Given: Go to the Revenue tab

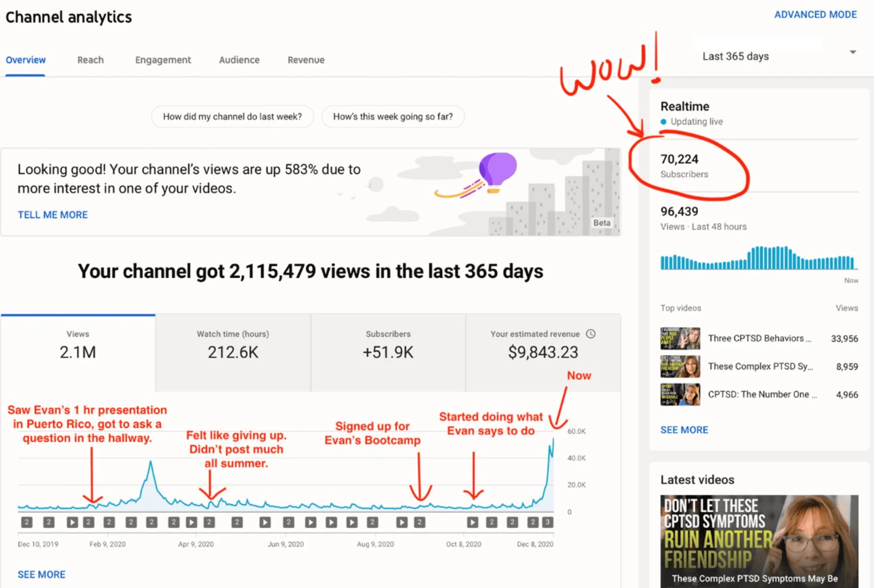Looking at the screenshot, I should (306, 60).
